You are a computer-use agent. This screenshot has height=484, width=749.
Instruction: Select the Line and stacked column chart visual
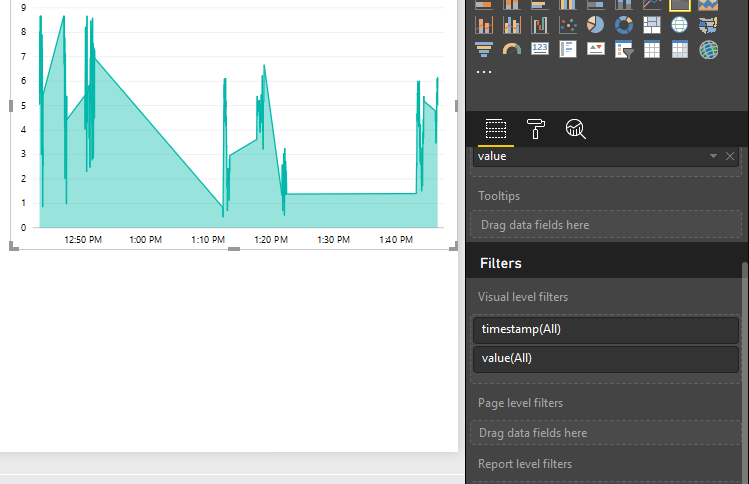pyautogui.click(x=484, y=25)
